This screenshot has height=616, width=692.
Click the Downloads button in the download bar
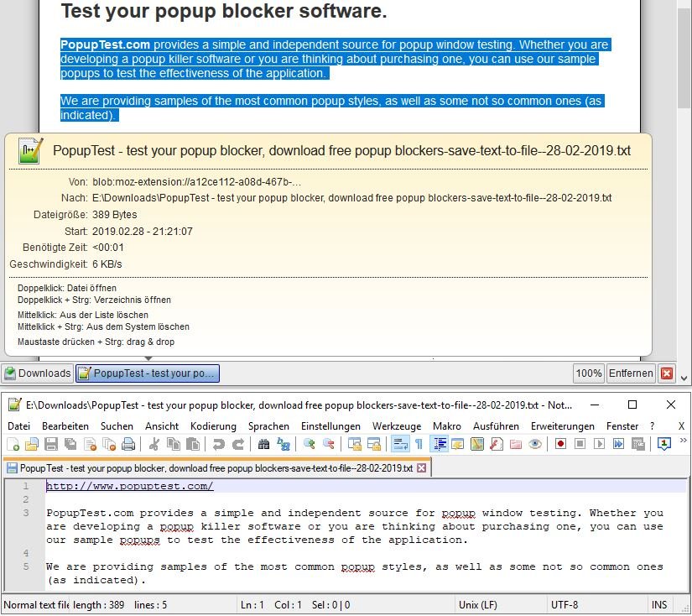(x=38, y=373)
